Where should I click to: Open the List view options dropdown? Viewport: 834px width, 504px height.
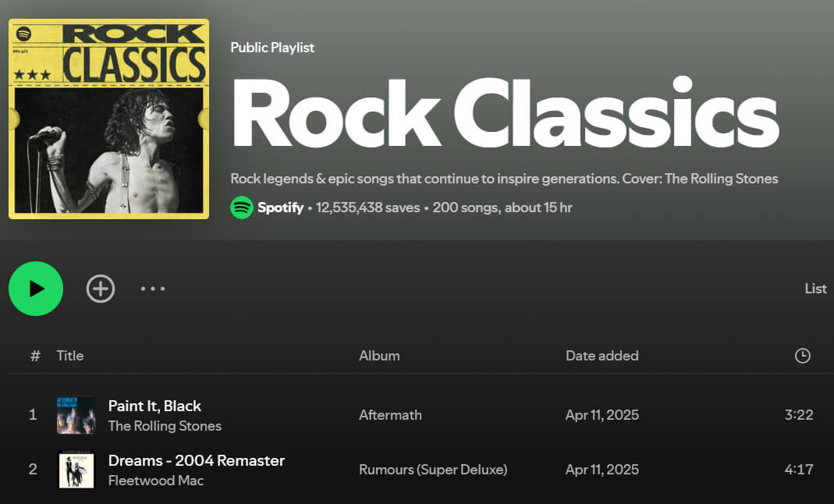click(x=815, y=289)
